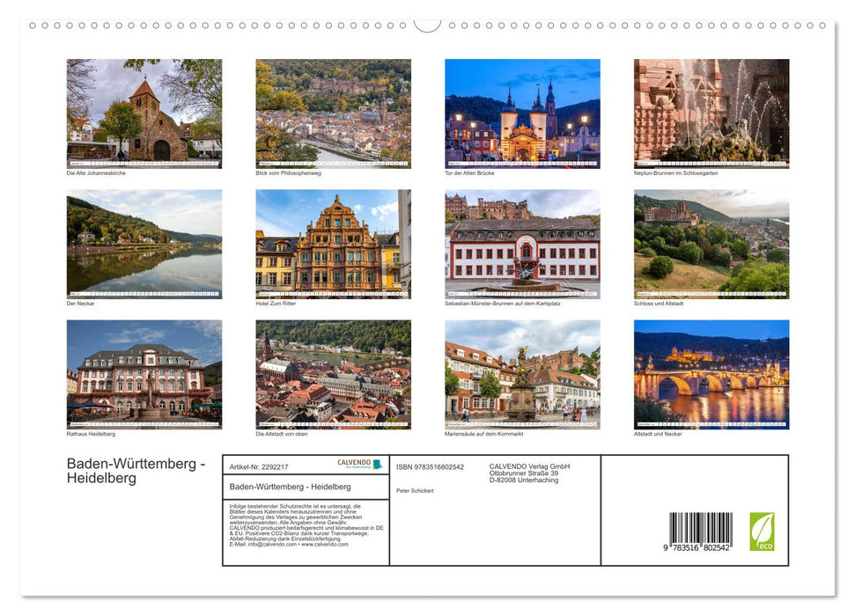855x616 pixels.
Task: Open the Der Neckar river photo
Action: (x=144, y=244)
